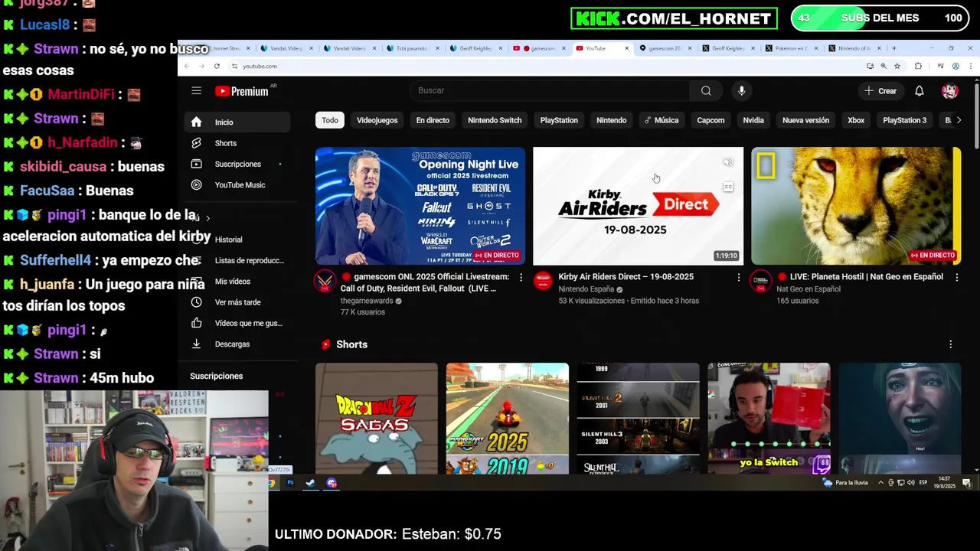Screen dimensions: 980x551
Task: Open a new browser tab
Action: [x=893, y=48]
